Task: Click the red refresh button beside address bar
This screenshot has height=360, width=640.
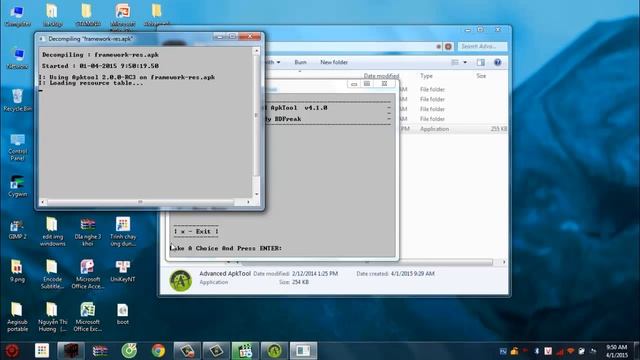Action: coord(448,47)
